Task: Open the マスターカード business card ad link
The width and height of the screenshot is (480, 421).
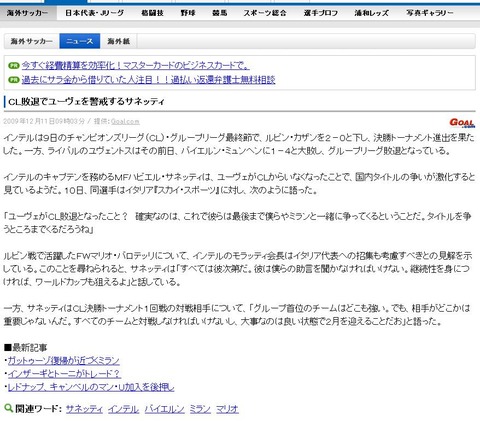Action: 135,66
